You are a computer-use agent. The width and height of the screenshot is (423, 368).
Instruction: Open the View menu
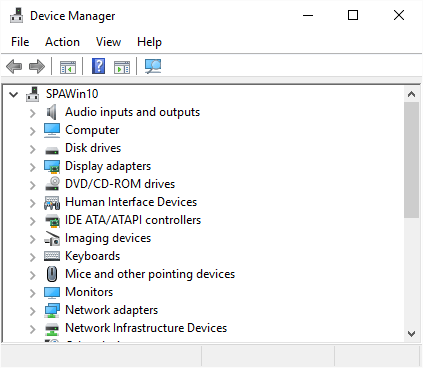[x=108, y=42]
